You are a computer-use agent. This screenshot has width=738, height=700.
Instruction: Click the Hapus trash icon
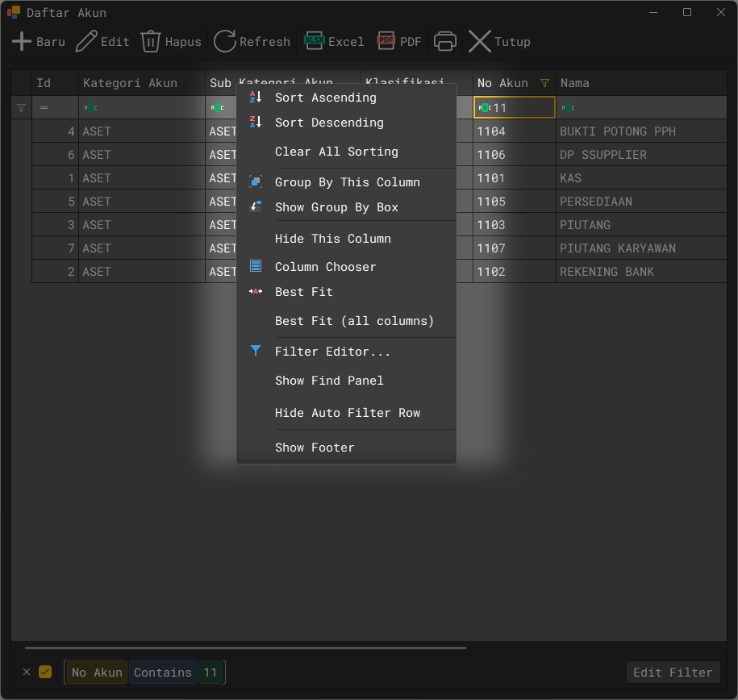coord(150,41)
